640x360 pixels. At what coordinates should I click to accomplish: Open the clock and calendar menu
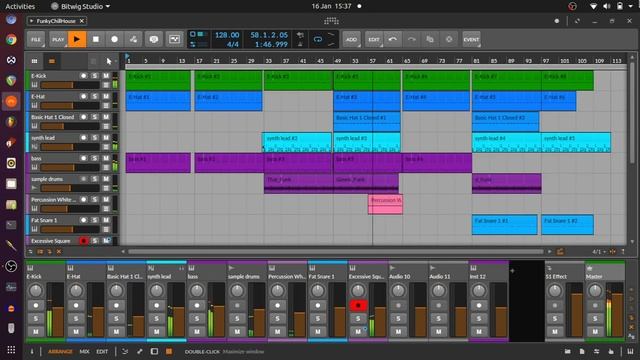coord(331,6)
